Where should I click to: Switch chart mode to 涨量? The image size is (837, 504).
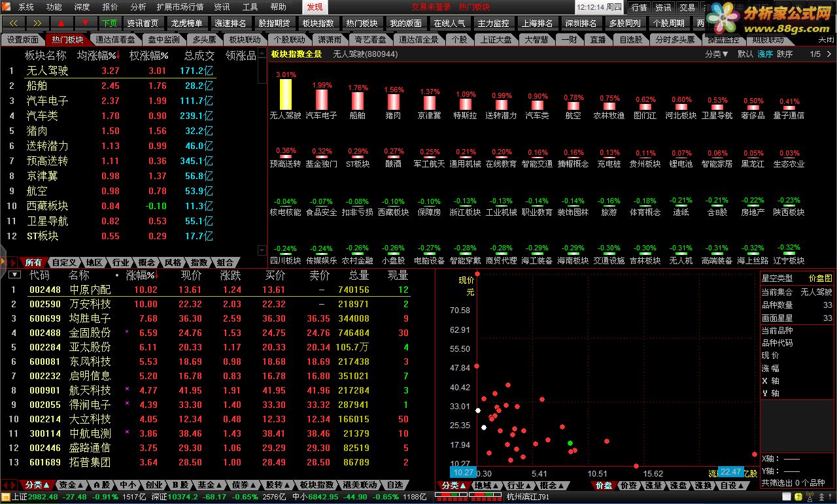tap(653, 486)
